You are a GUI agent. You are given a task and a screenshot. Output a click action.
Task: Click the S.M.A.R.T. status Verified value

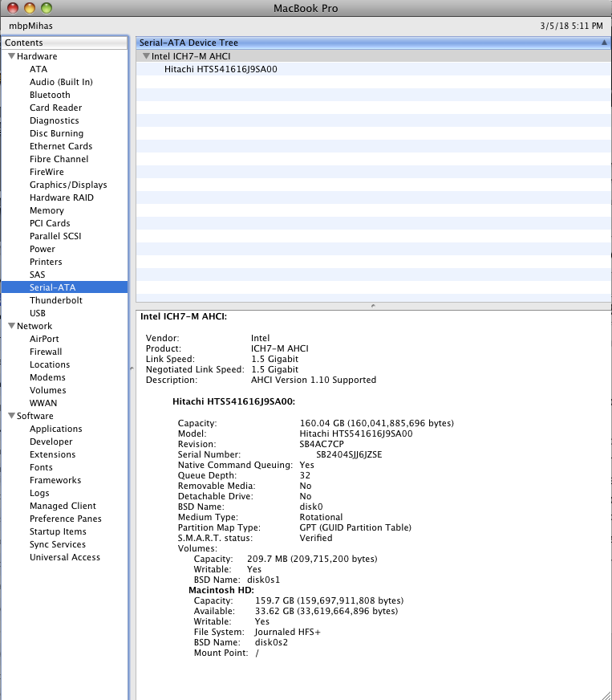[x=316, y=538]
